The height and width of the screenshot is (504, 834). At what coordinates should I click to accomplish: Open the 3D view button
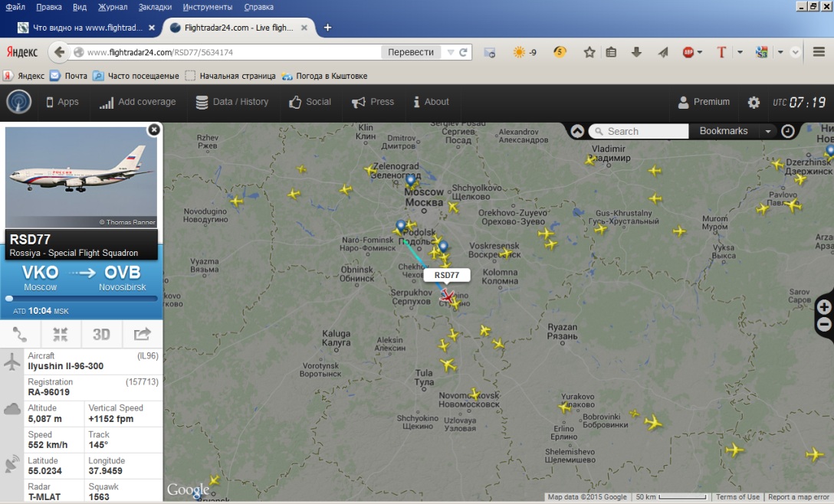(102, 335)
